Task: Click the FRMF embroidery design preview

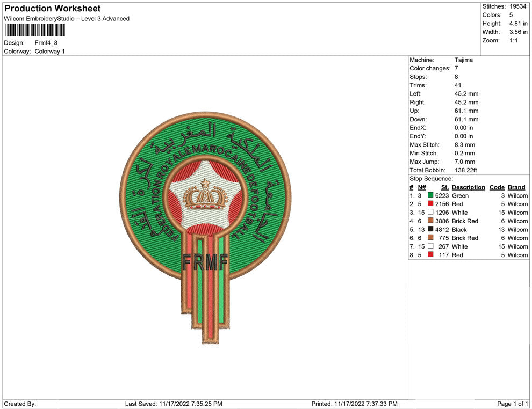Action: pos(205,228)
